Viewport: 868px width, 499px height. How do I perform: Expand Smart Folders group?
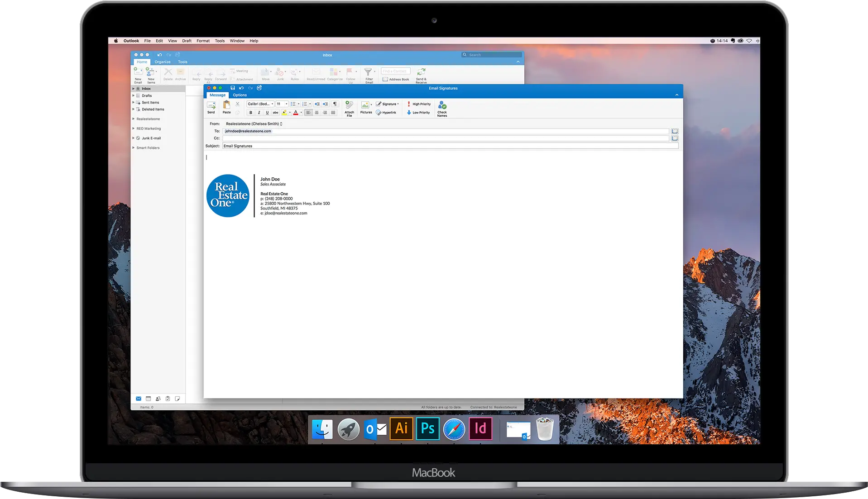133,147
